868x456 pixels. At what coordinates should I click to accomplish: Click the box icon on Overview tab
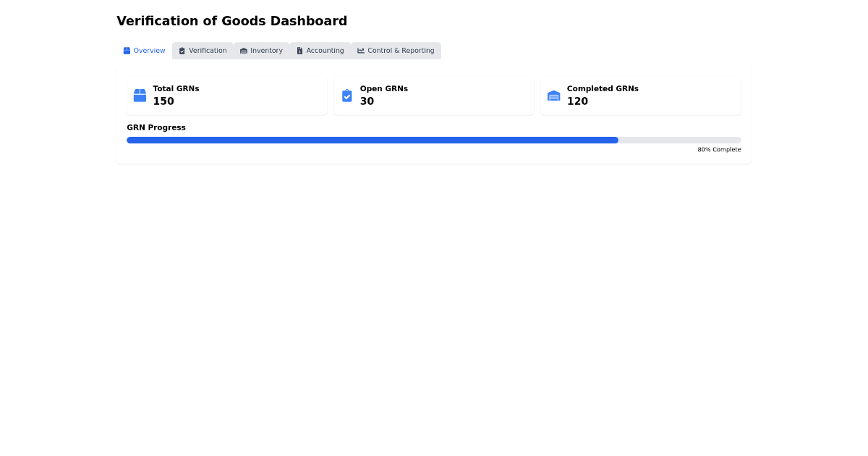(x=127, y=51)
